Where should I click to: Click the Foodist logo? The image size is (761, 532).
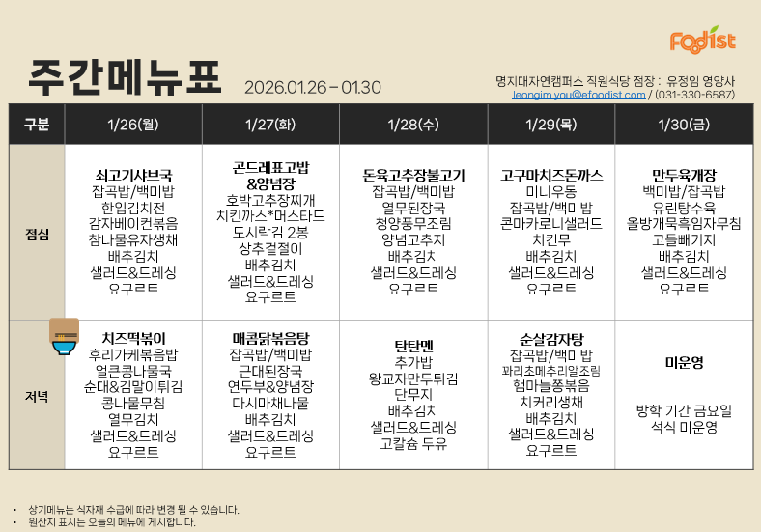[702, 40]
